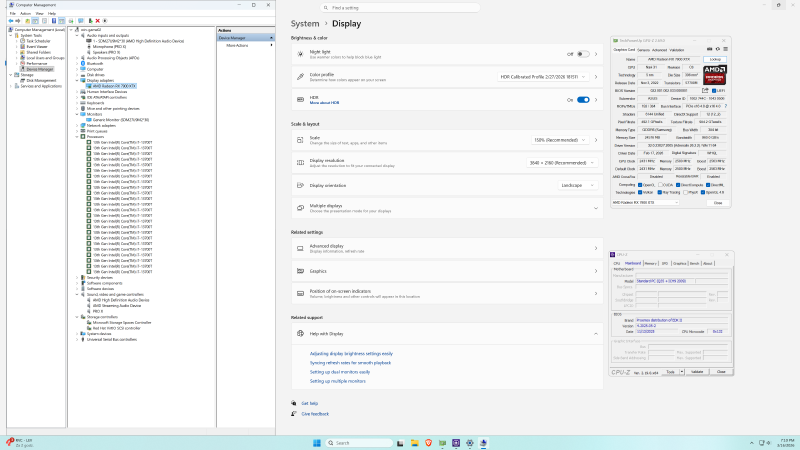Open Task Scheduler in System Tools
The width and height of the screenshot is (800, 450).
[x=38, y=41]
